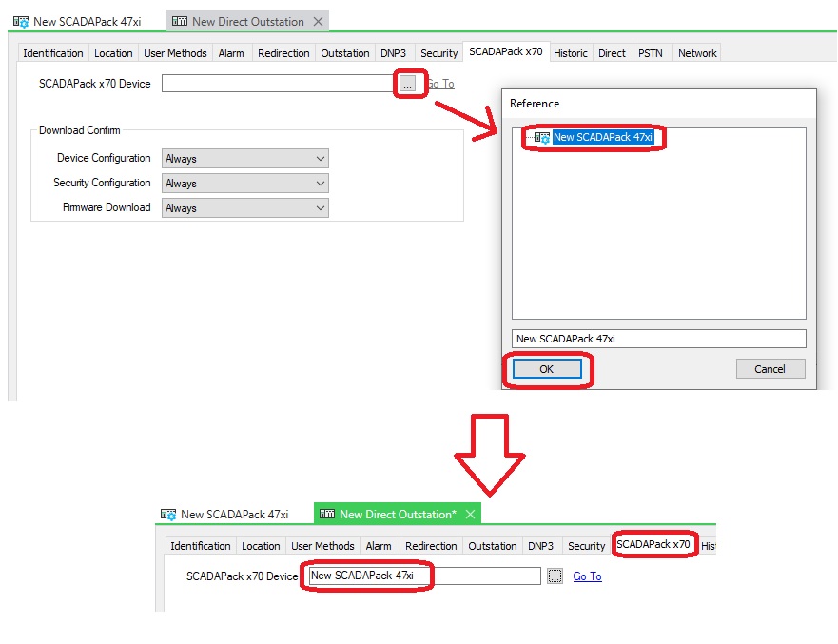Switch to the top Location tab
838x644 pixels.
coord(113,53)
